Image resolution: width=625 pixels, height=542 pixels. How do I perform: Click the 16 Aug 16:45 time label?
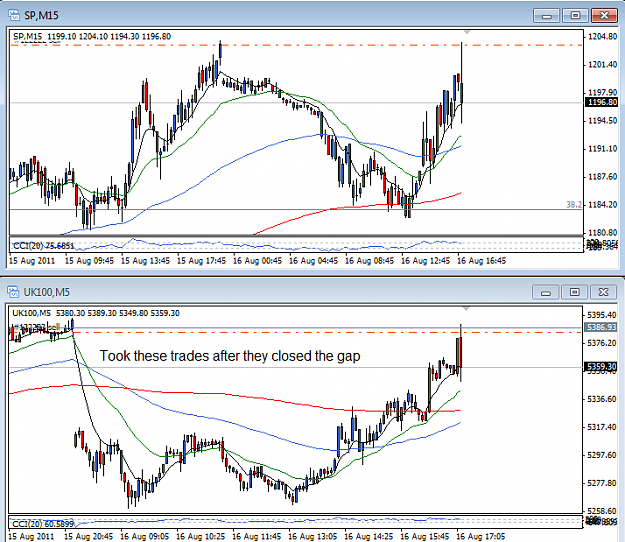(x=482, y=261)
